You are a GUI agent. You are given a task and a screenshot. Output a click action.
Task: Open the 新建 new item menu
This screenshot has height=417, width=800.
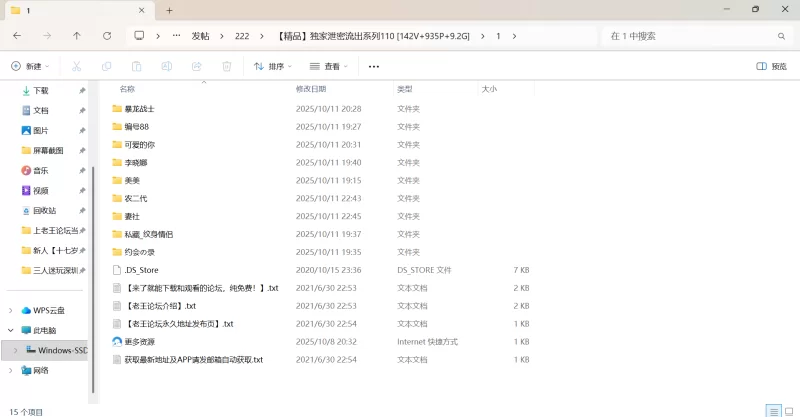32,66
